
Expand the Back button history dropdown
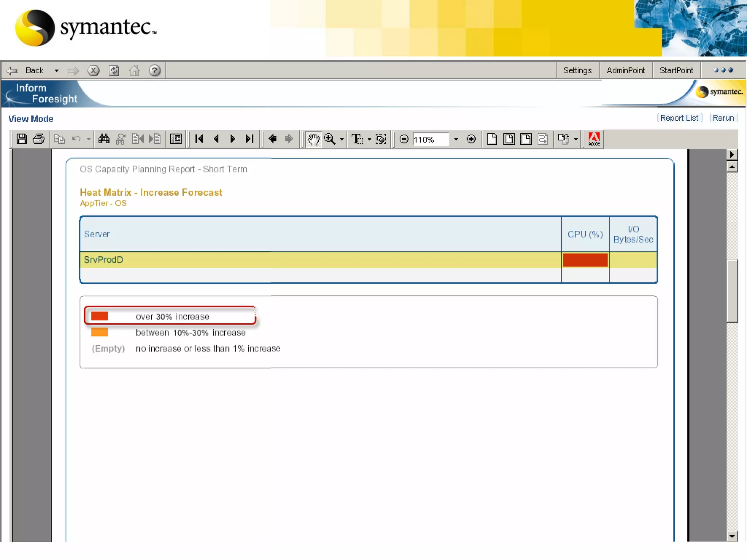[x=57, y=70]
